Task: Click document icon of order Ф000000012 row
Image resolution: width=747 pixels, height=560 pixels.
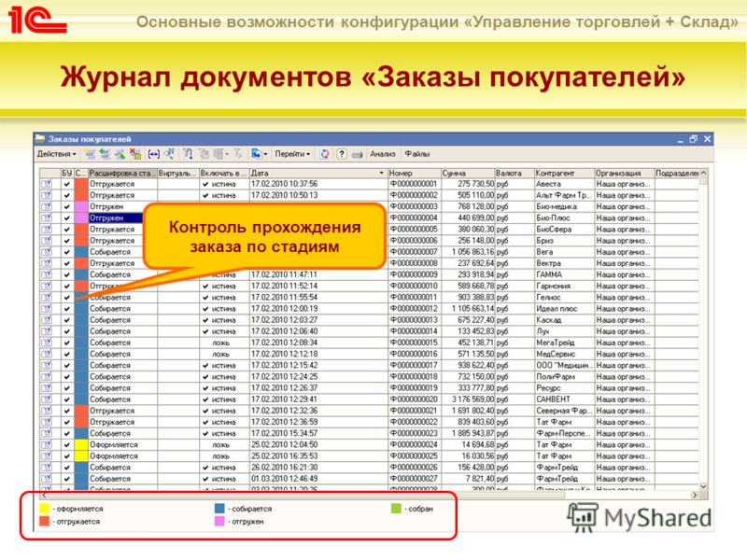Action: (x=46, y=309)
